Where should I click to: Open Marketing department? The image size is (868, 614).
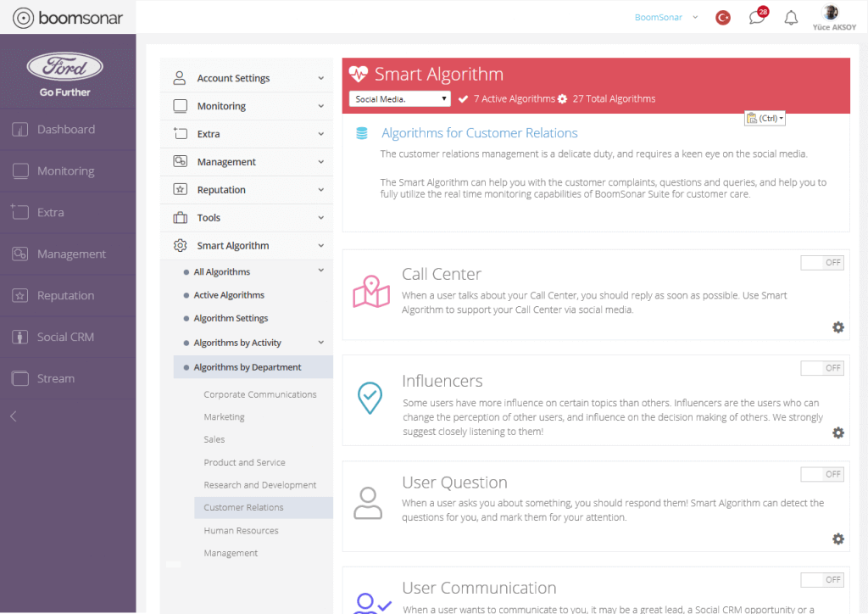[x=224, y=417]
